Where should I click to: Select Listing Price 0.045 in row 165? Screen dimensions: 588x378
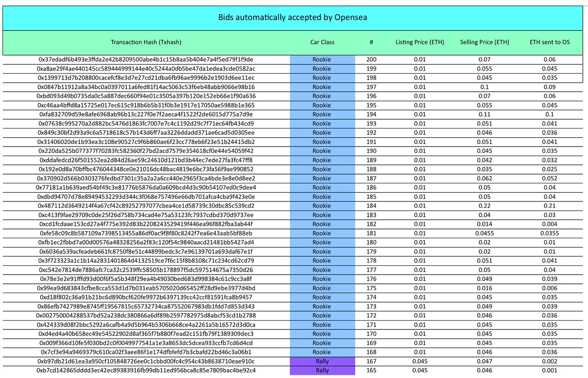[x=419, y=370]
